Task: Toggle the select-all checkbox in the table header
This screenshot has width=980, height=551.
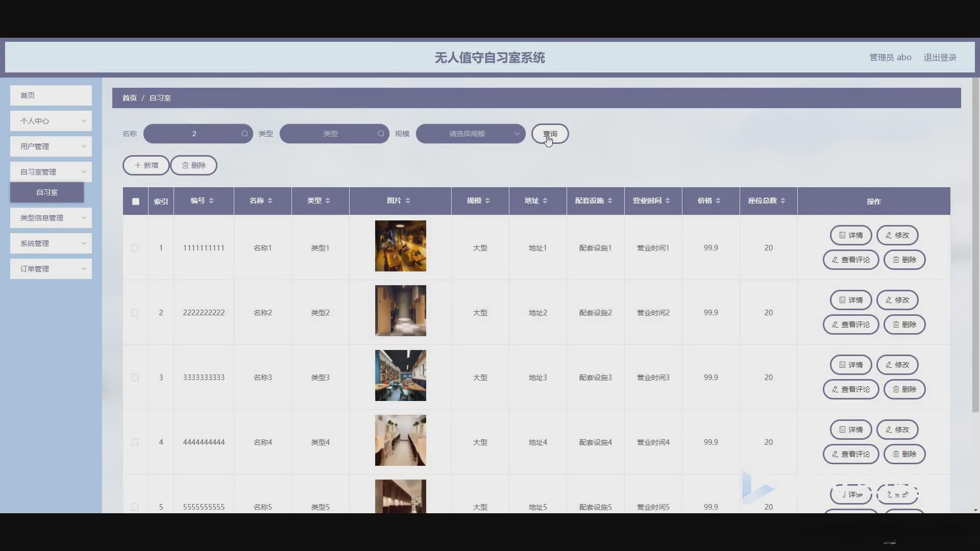Action: tap(136, 202)
